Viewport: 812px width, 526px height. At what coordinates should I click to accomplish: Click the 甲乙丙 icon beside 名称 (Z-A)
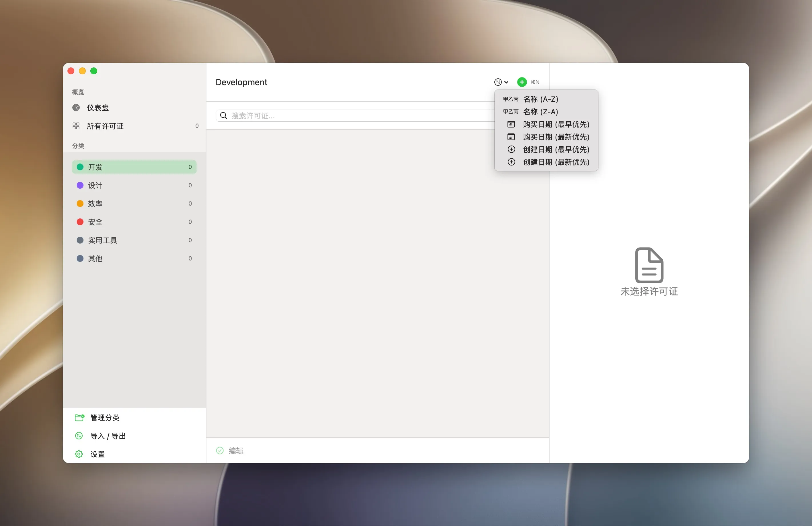point(510,111)
